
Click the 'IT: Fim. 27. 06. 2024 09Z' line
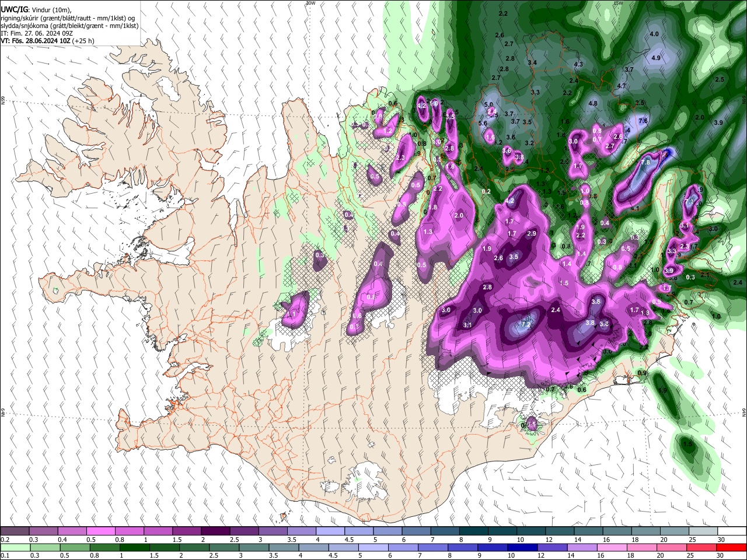pyautogui.click(x=36, y=33)
